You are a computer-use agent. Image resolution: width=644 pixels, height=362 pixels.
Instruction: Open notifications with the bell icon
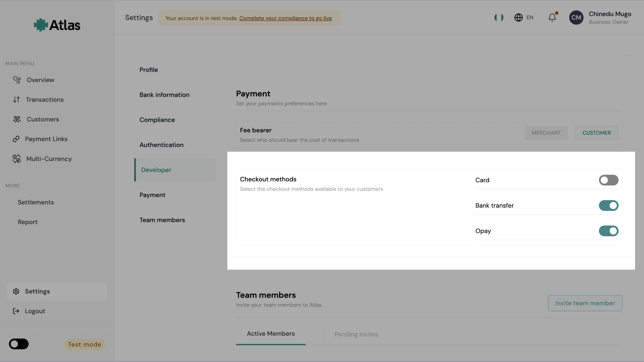coord(552,18)
